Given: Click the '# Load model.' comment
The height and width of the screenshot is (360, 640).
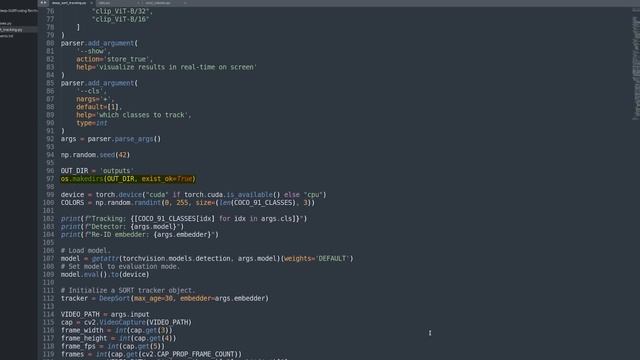Looking at the screenshot, I should click(86, 251).
